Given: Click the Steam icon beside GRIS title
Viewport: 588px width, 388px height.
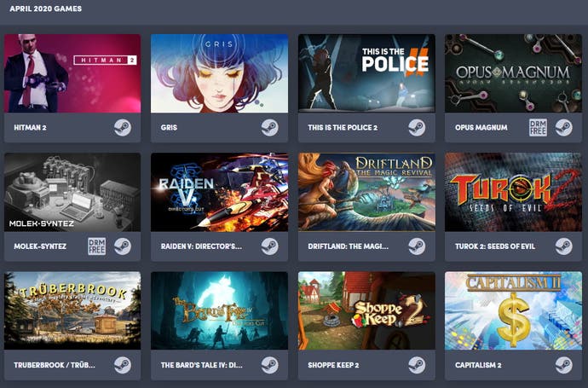Looking at the screenshot, I should (269, 128).
